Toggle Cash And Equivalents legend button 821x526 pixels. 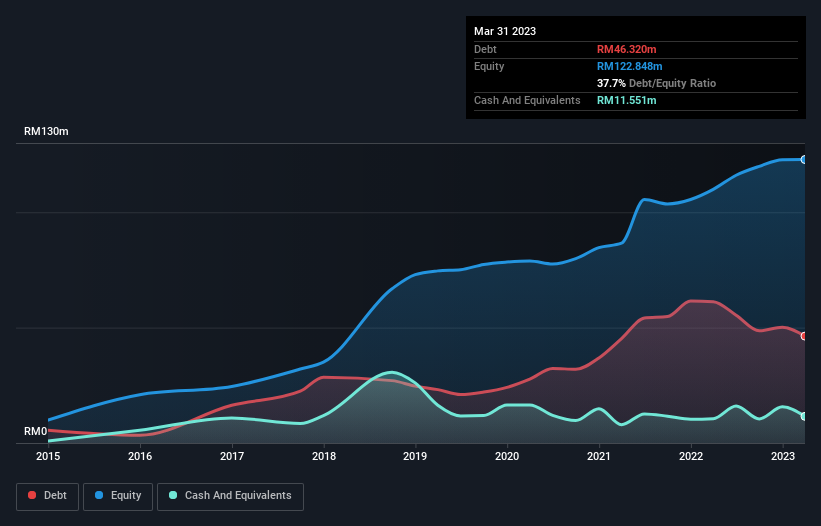point(230,496)
